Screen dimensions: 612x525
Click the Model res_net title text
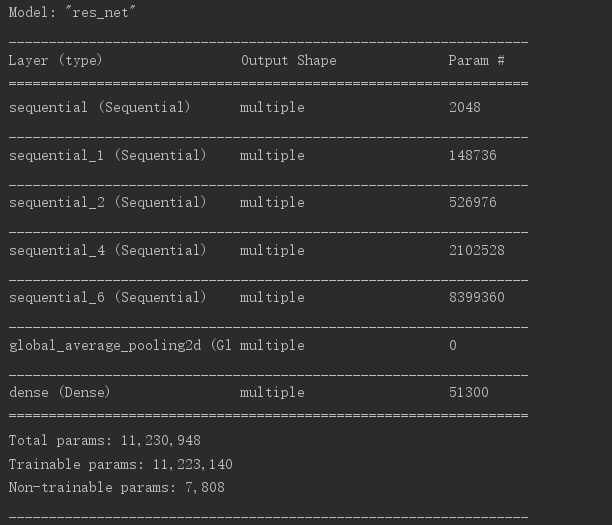click(x=73, y=12)
